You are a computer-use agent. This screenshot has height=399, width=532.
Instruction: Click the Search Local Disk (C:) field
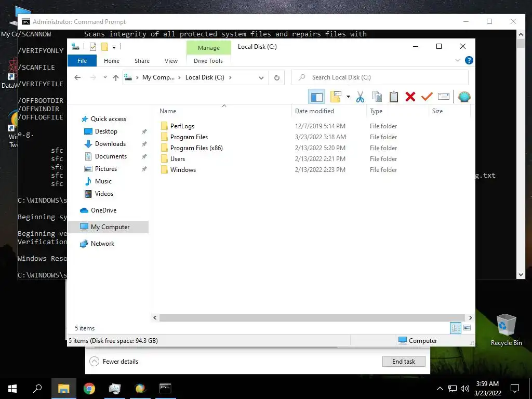coord(380,77)
